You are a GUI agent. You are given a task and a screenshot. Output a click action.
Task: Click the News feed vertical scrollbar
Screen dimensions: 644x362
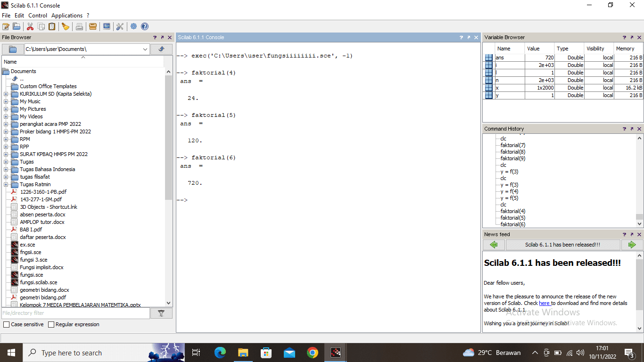coord(639,285)
